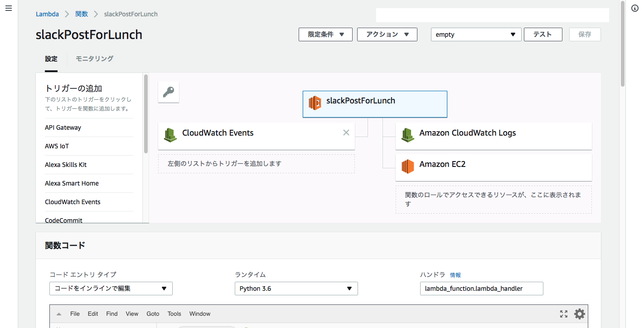Collapse the editor menu bar triangle
Viewport: 644px width, 328px height.
point(59,314)
